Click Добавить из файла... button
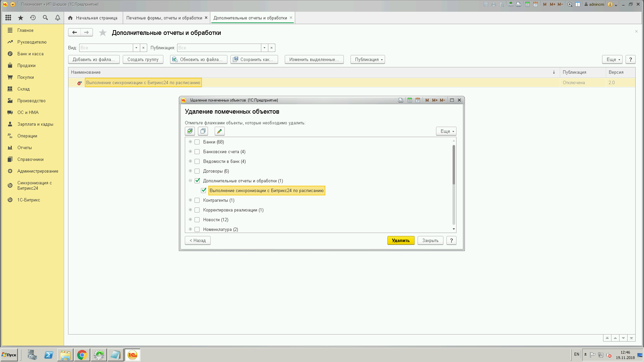The height and width of the screenshot is (362, 644). pos(94,59)
